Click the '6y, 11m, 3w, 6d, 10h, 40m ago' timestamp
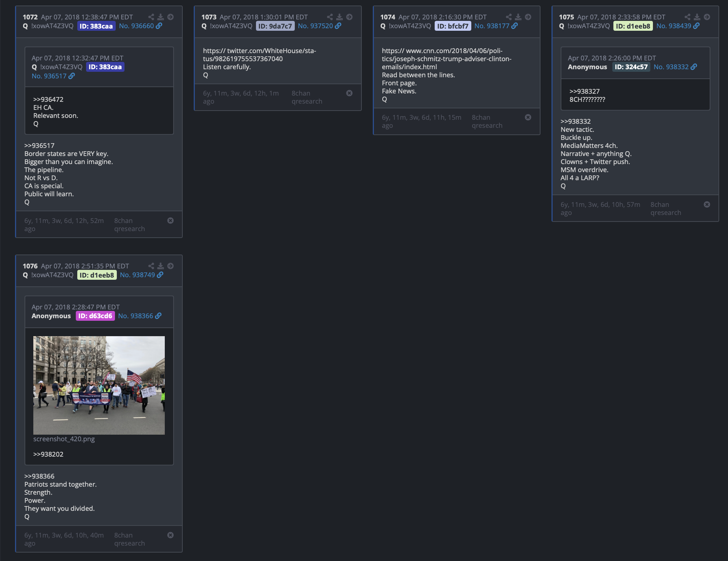Screen dimensions: 728x561 [x=64, y=539]
